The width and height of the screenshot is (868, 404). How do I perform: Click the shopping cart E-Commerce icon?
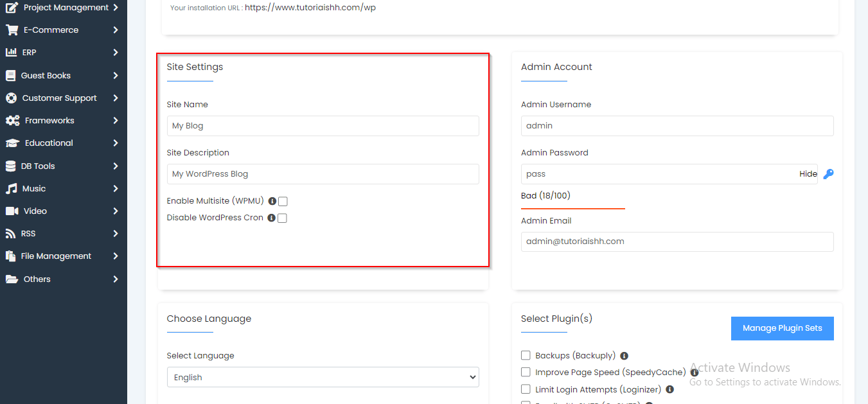[x=12, y=30]
